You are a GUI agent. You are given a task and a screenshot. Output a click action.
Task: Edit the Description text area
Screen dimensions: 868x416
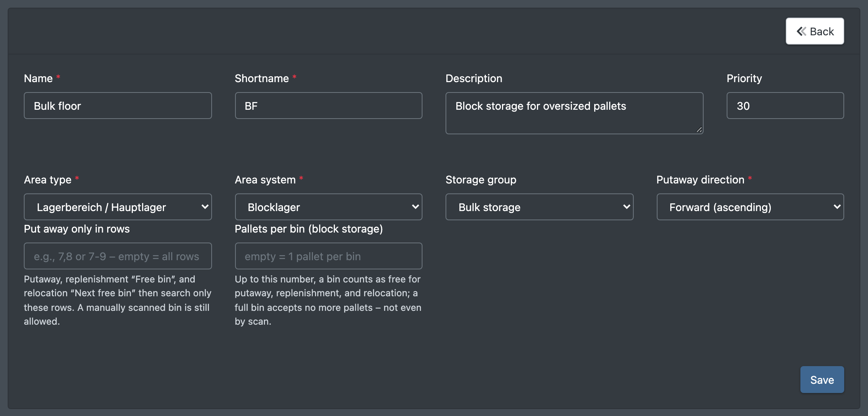[574, 113]
